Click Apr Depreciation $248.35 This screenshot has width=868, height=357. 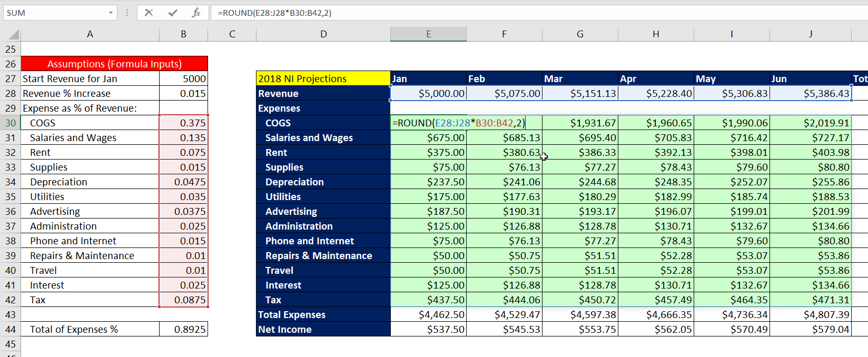tap(656, 182)
